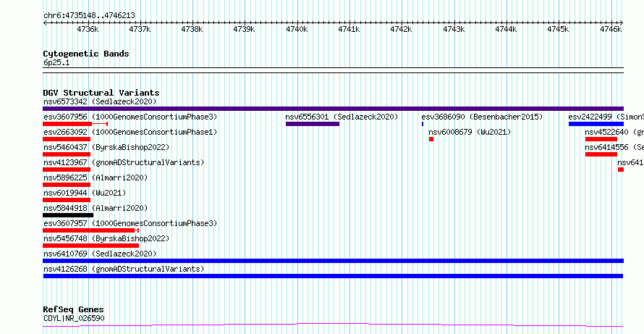Click the red nsv4522640 bar
The height and width of the screenshot is (334, 644).
[601, 139]
